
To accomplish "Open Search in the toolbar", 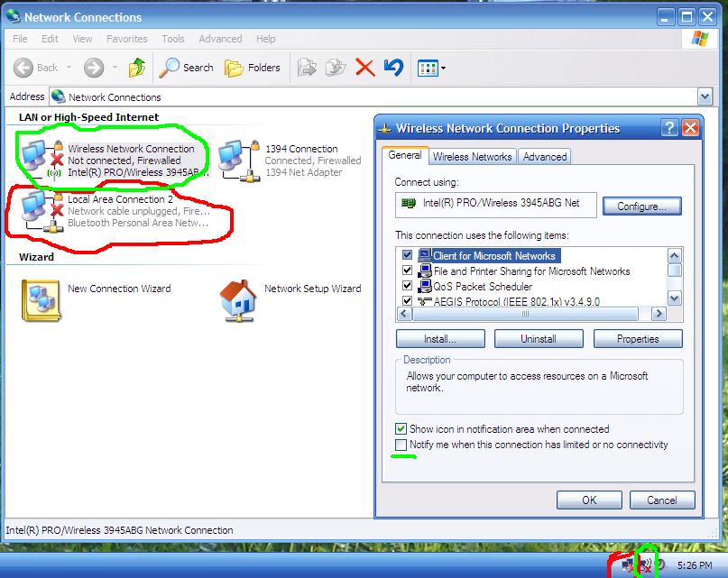I will pyautogui.click(x=187, y=68).
